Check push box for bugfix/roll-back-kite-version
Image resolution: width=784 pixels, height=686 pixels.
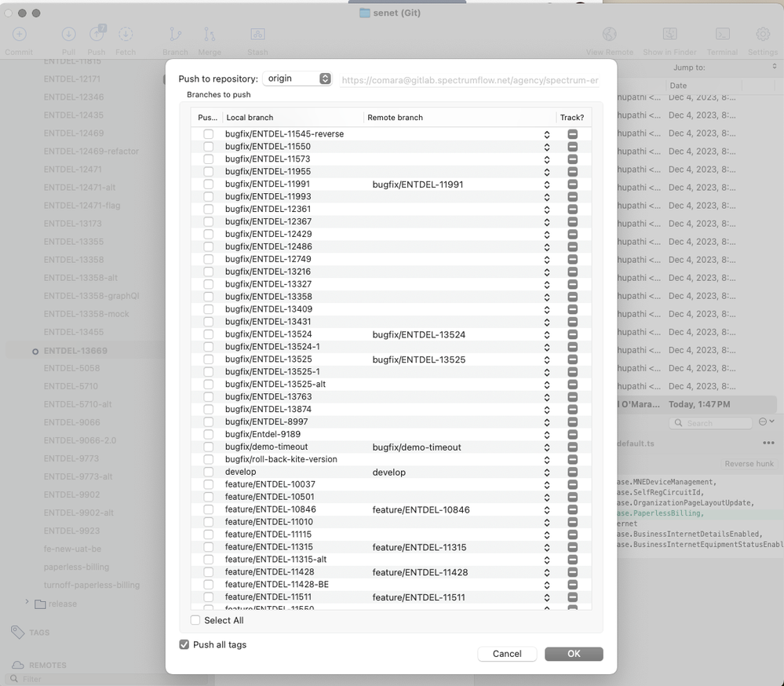pyautogui.click(x=209, y=459)
